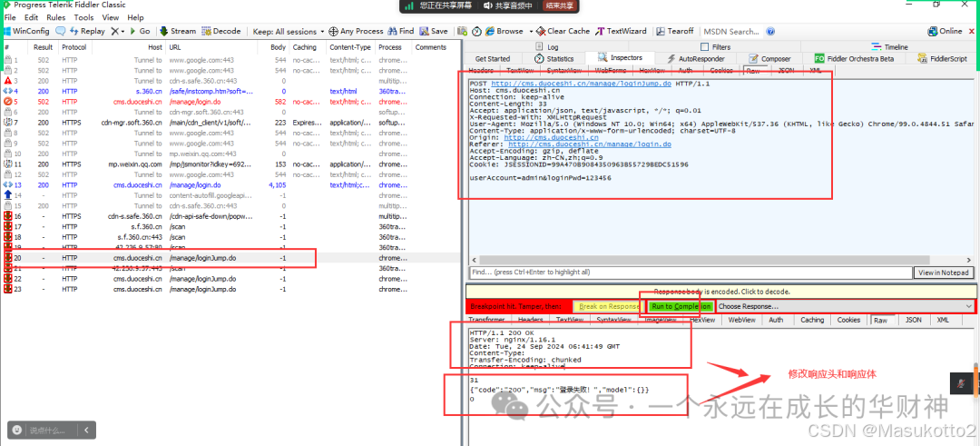The width and height of the screenshot is (980, 446).
Task: Sort sessions by Result column header
Action: coord(44,47)
